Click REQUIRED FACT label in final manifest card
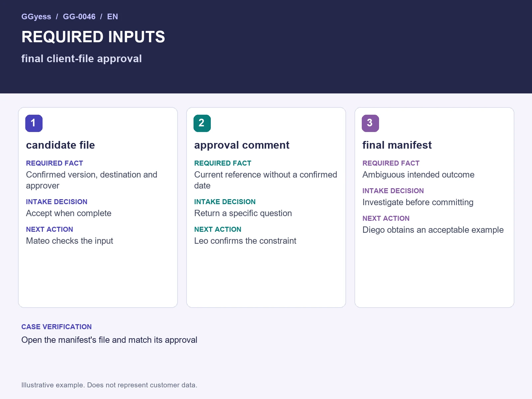532x399 pixels. point(391,163)
